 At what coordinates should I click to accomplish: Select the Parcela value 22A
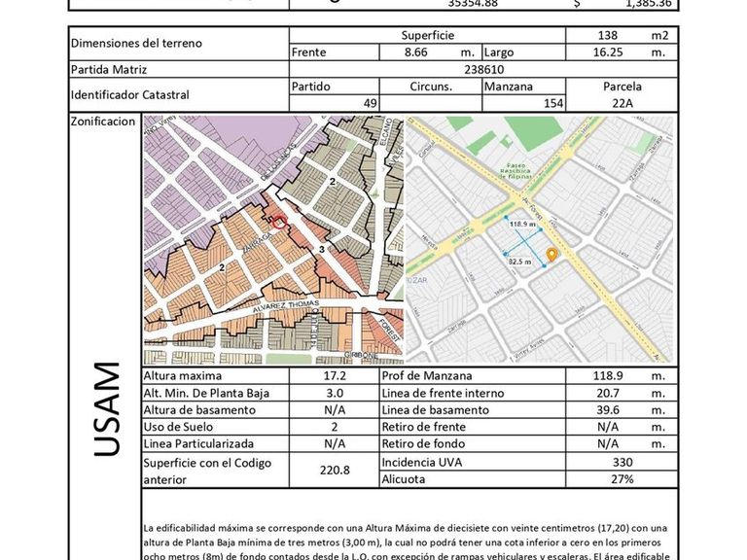tap(622, 103)
